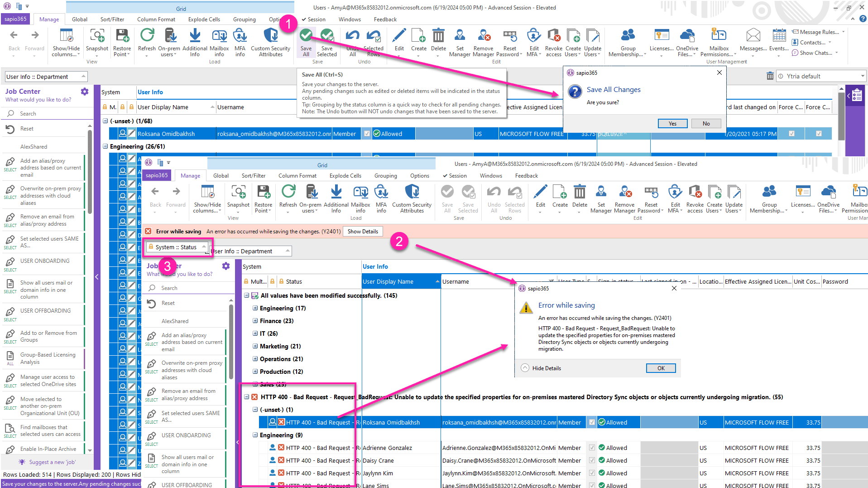The height and width of the screenshot is (488, 868).
Task: Click the Reset Password icon
Action: click(x=509, y=42)
